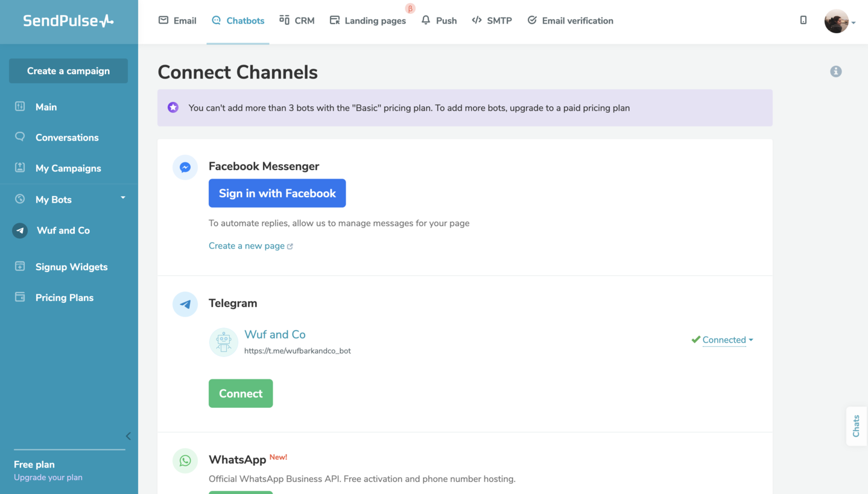Image resolution: width=868 pixels, height=494 pixels.
Task: Click the Wuf and Co robot avatar
Action: coord(224,342)
